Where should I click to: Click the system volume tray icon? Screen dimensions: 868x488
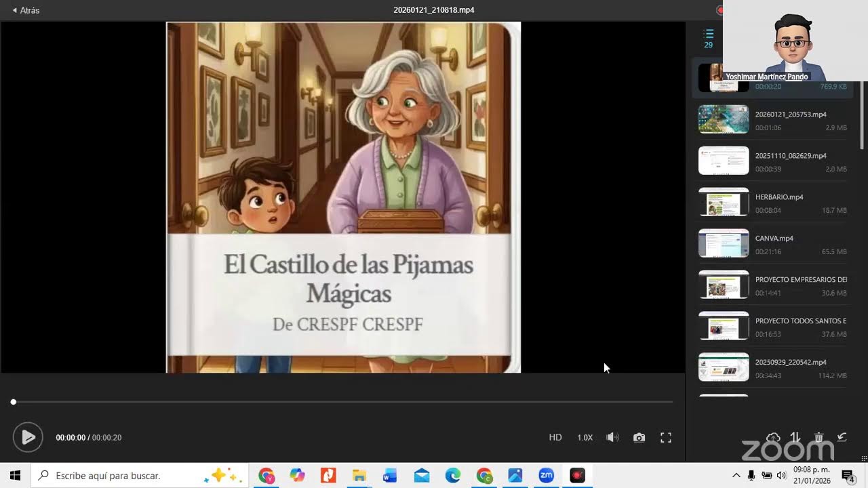[x=781, y=476]
